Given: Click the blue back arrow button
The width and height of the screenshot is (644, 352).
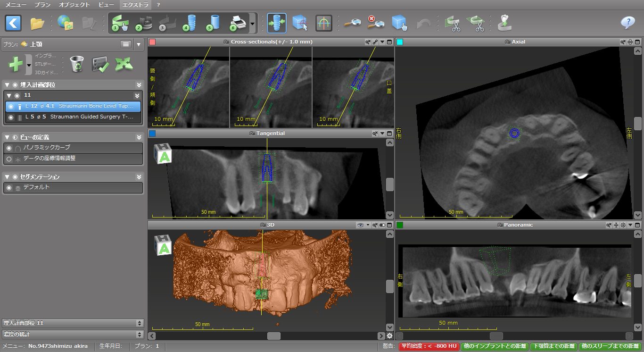Looking at the screenshot, I should pos(13,23).
